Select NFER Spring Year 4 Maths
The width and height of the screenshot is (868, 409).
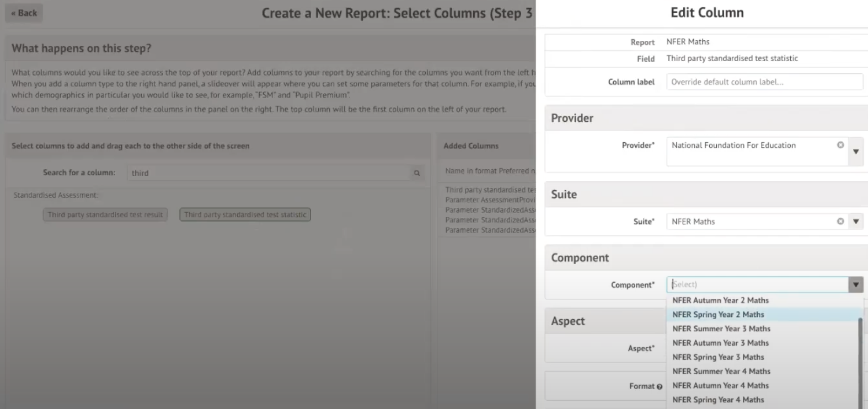click(x=718, y=400)
